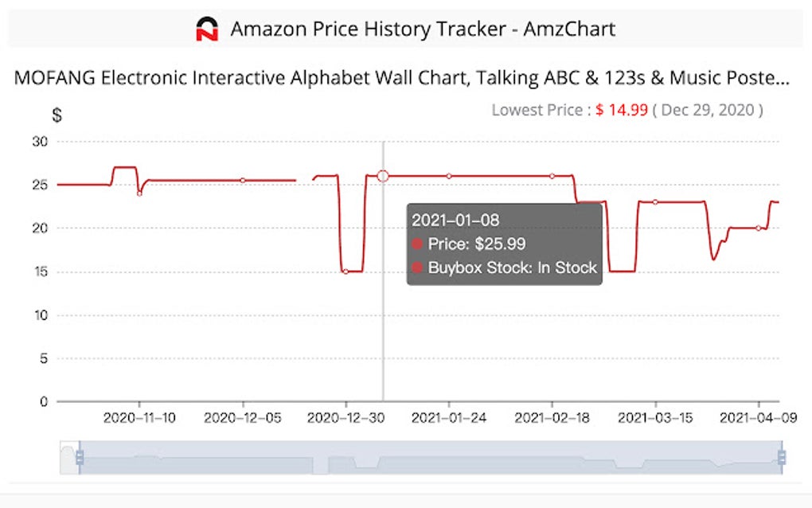
Task: Select the data point marker above 2021-04-09
Action: click(x=758, y=228)
